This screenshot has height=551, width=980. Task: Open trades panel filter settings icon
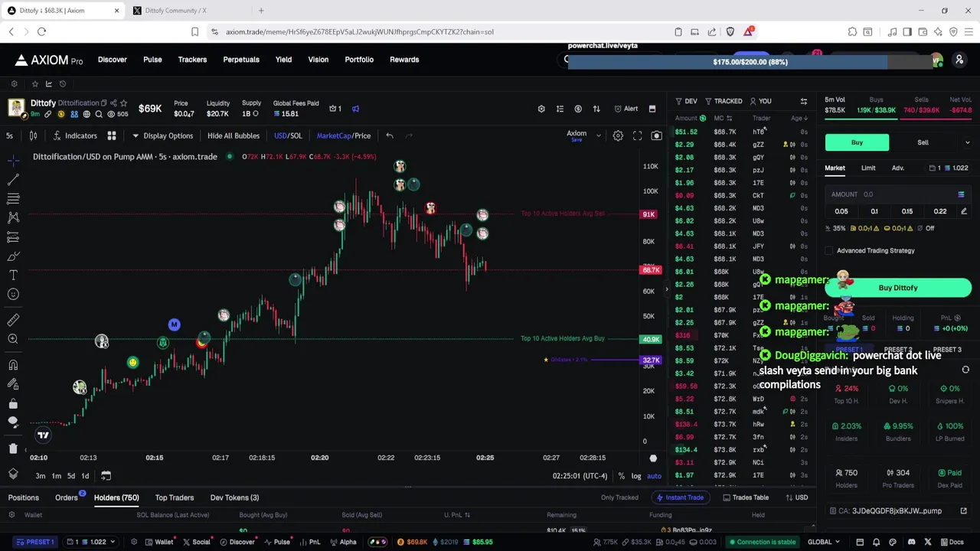click(804, 101)
